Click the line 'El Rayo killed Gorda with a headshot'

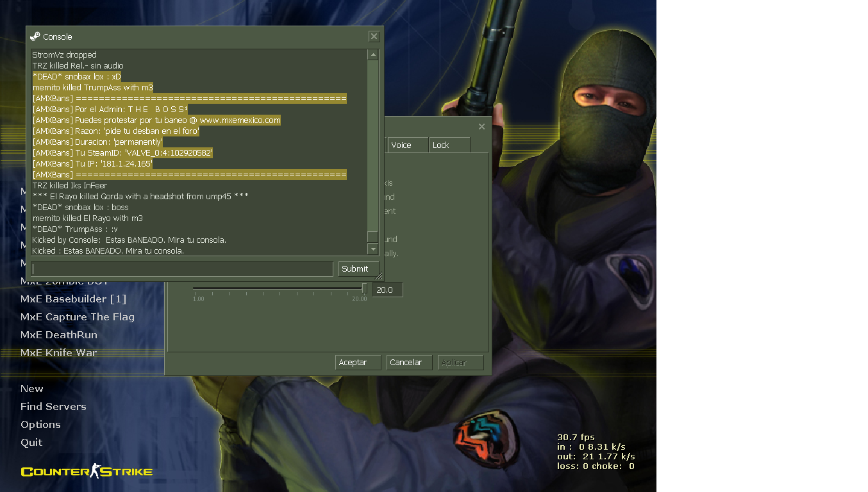tap(140, 197)
